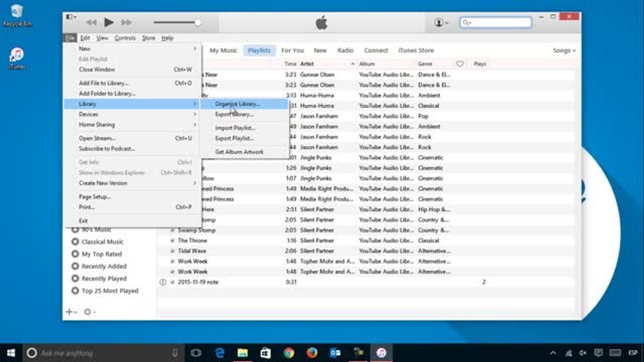Image resolution: width=644 pixels, height=362 pixels.
Task: Launch Google Chrome from the taskbar
Action: pyautogui.click(x=289, y=353)
